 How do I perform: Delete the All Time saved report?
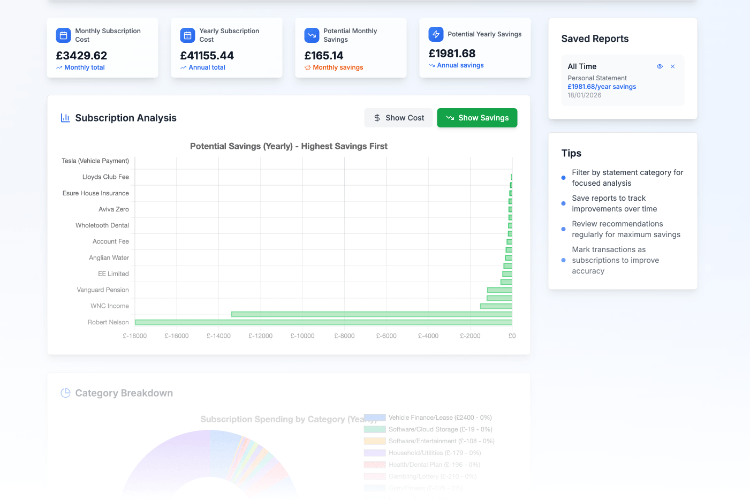(x=673, y=66)
